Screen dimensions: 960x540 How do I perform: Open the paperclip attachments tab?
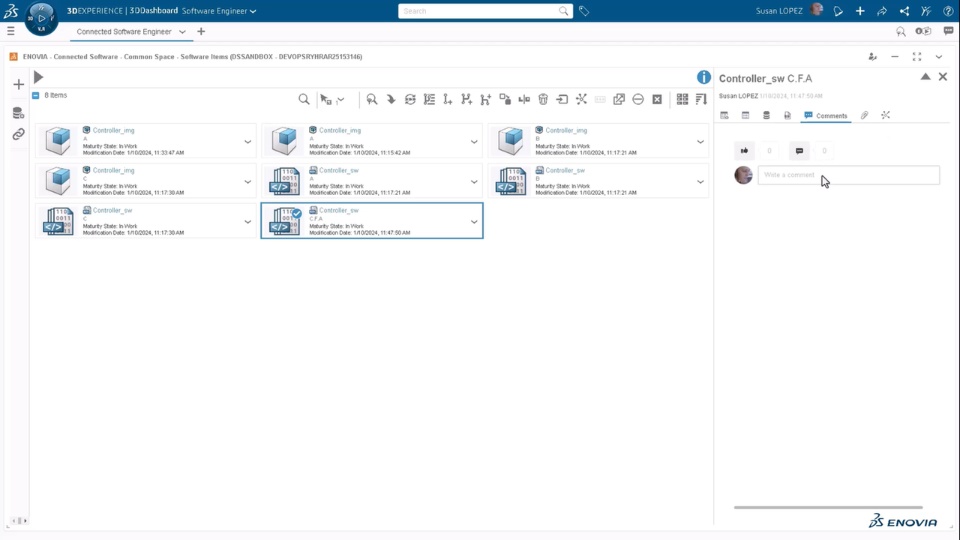coord(864,115)
